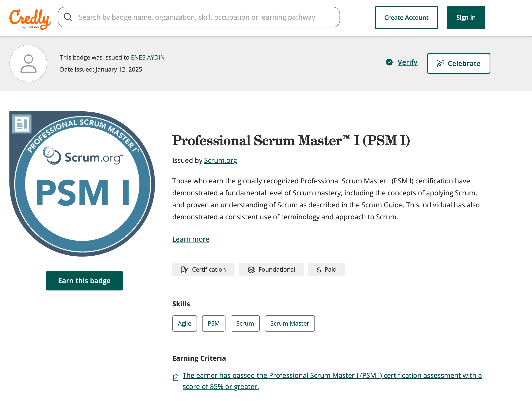Image resolution: width=532 pixels, height=401 pixels.
Task: Click the stacked layers icon beside Foundational
Action: point(251,270)
